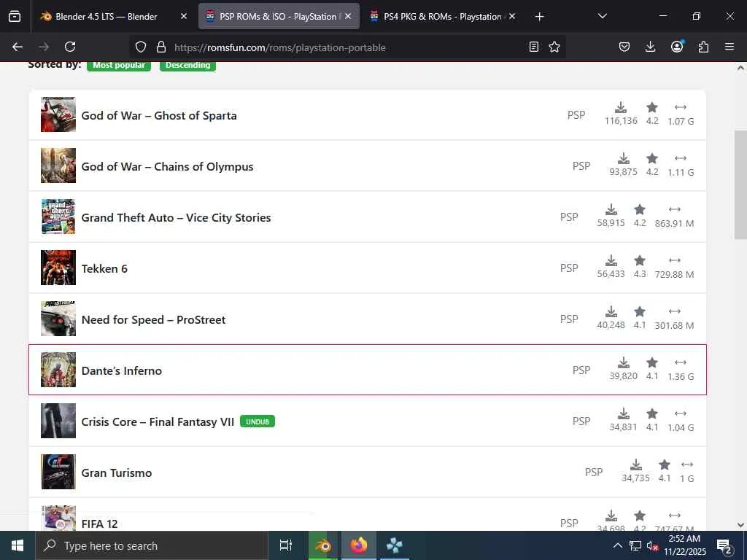The width and height of the screenshot is (747, 560).
Task: Switch to Blender 4.5 LTS tab
Action: pyautogui.click(x=113, y=16)
